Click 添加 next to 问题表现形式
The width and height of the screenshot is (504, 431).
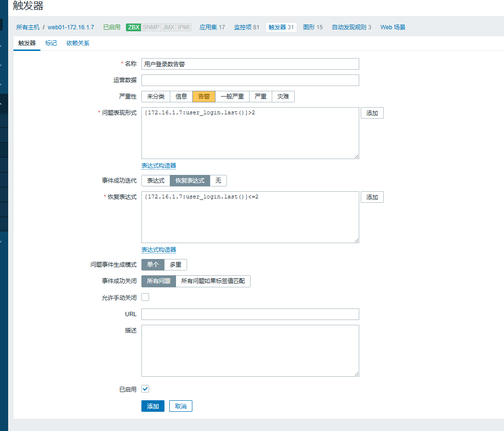[372, 113]
